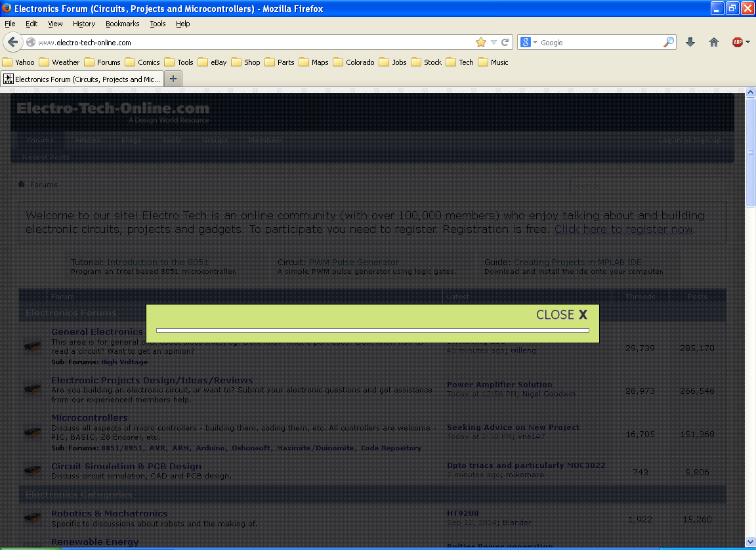Click the Adblock Plus ABP icon
Image resolution: width=756 pixels, height=550 pixels.
pos(737,43)
